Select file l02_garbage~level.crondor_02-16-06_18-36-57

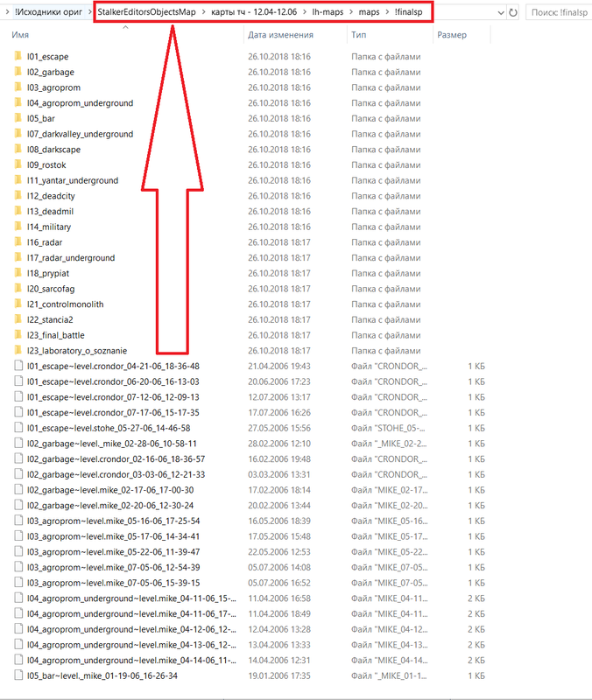[x=116, y=458]
